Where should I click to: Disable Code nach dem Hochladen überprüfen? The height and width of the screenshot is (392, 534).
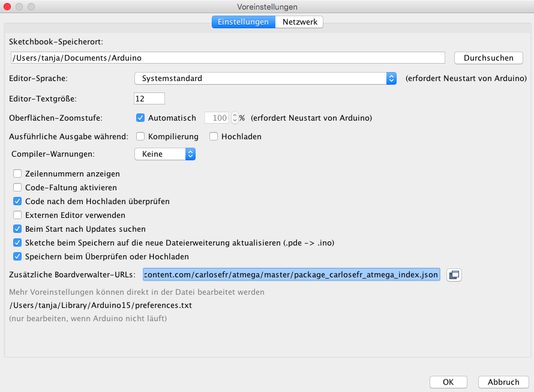pyautogui.click(x=17, y=202)
